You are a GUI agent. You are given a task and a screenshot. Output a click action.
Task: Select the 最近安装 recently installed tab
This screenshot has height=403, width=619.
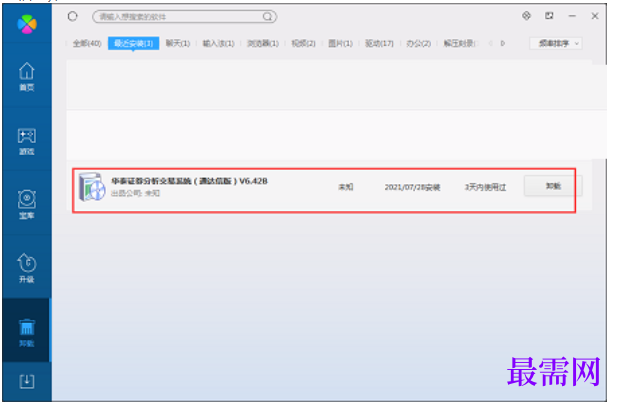[x=133, y=43]
